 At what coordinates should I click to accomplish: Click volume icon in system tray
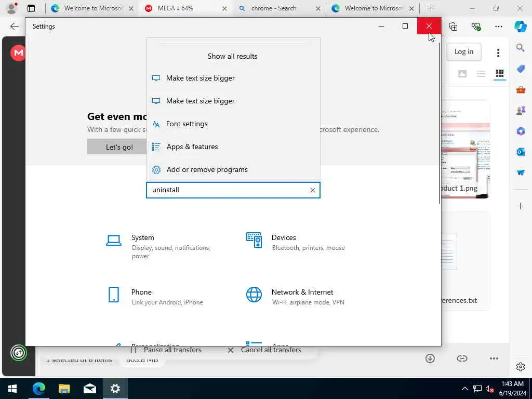point(489,389)
